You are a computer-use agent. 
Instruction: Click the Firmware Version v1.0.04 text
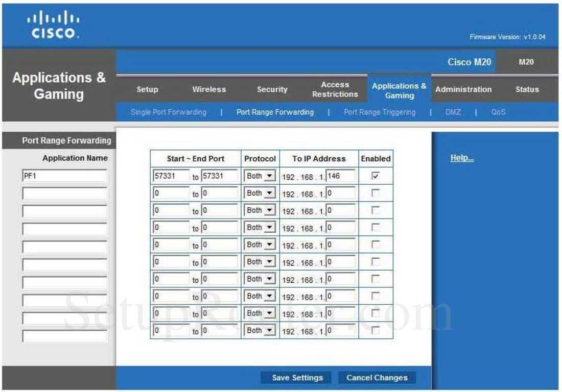(x=507, y=37)
